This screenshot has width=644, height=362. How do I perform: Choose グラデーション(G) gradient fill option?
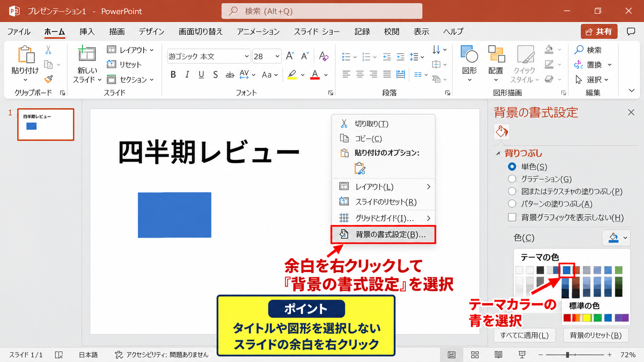click(x=512, y=179)
